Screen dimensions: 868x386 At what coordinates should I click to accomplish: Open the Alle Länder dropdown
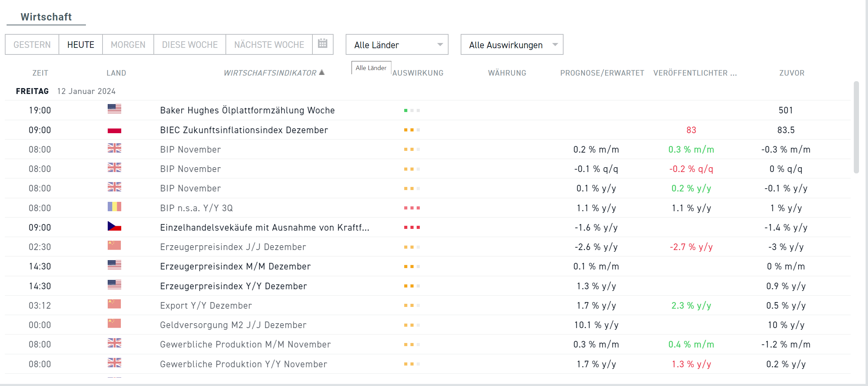[x=397, y=44]
